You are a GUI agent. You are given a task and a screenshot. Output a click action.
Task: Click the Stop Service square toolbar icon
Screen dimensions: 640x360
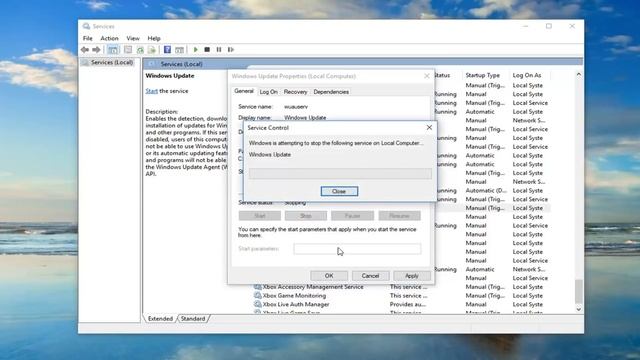coord(207,49)
